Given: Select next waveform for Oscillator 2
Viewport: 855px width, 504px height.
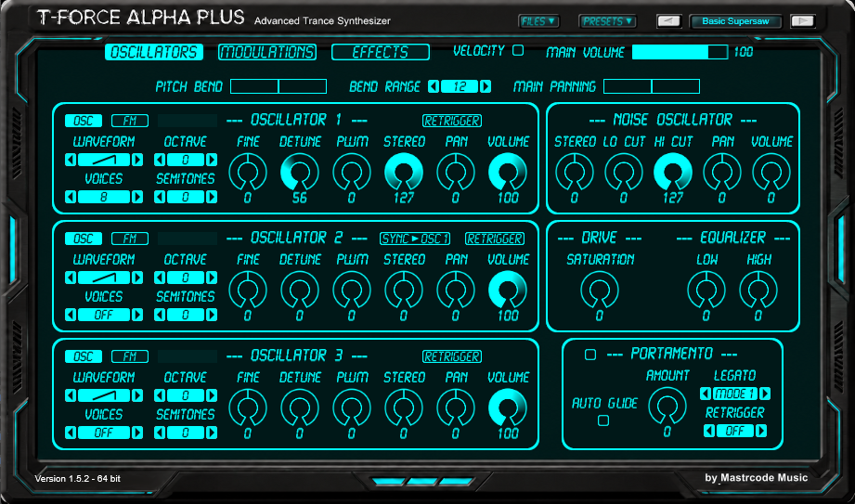Looking at the screenshot, I should click(137, 278).
